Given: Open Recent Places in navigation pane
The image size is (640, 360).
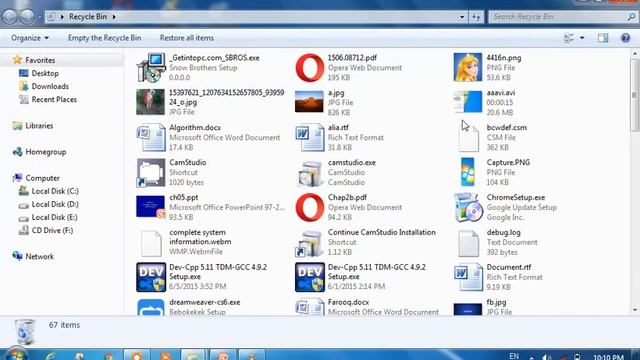Looking at the screenshot, I should click(54, 100).
